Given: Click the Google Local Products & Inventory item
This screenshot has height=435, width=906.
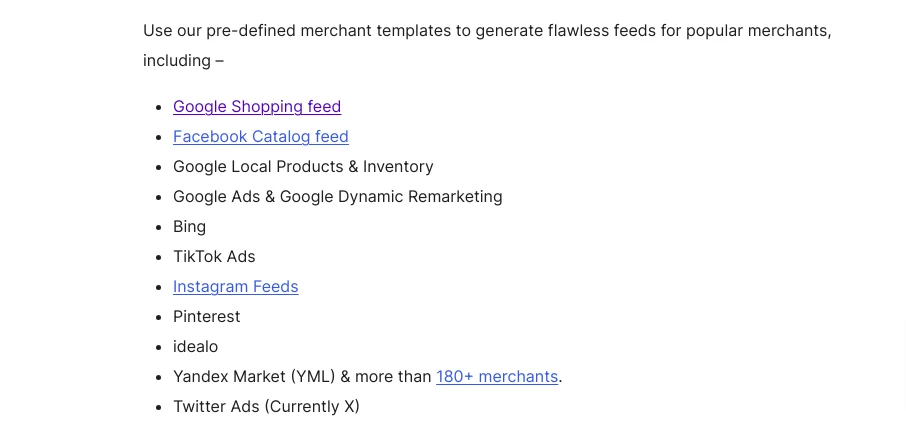Looking at the screenshot, I should tap(303, 167).
